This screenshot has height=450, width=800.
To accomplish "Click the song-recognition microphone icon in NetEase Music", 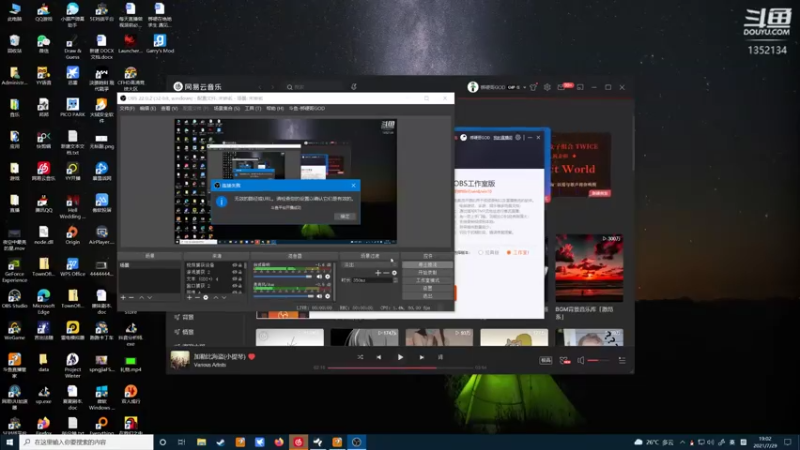I will pyautogui.click(x=354, y=87).
